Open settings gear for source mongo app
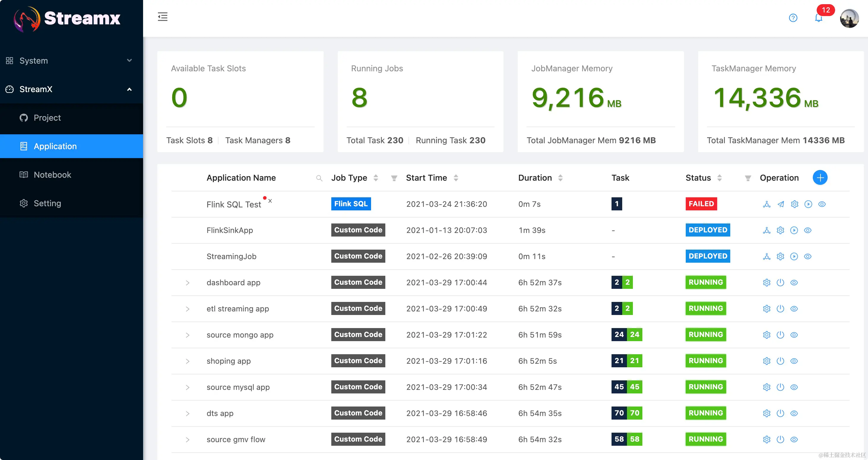The width and height of the screenshot is (868, 460). pyautogui.click(x=766, y=335)
